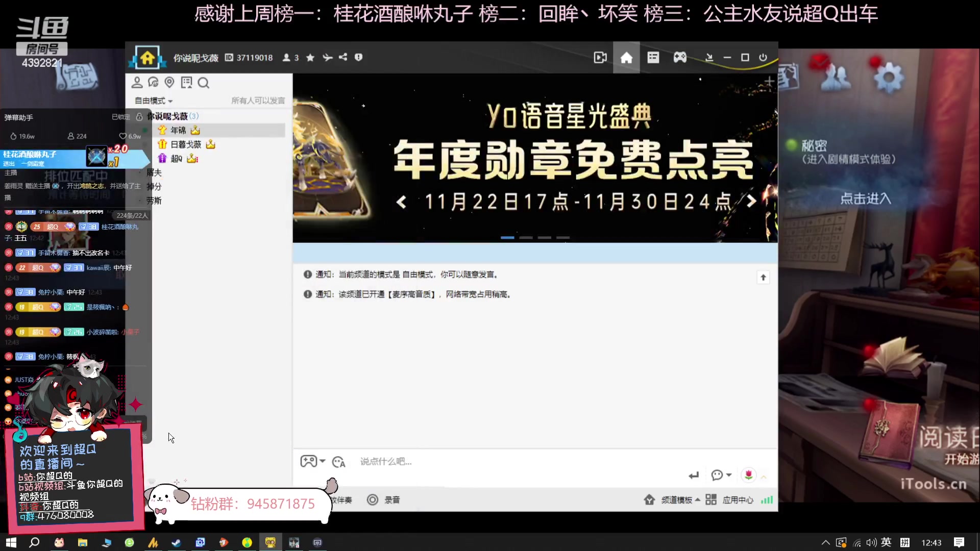Expand the small arrow beside flower icon
Image resolution: width=980 pixels, height=551 pixels.
764,477
